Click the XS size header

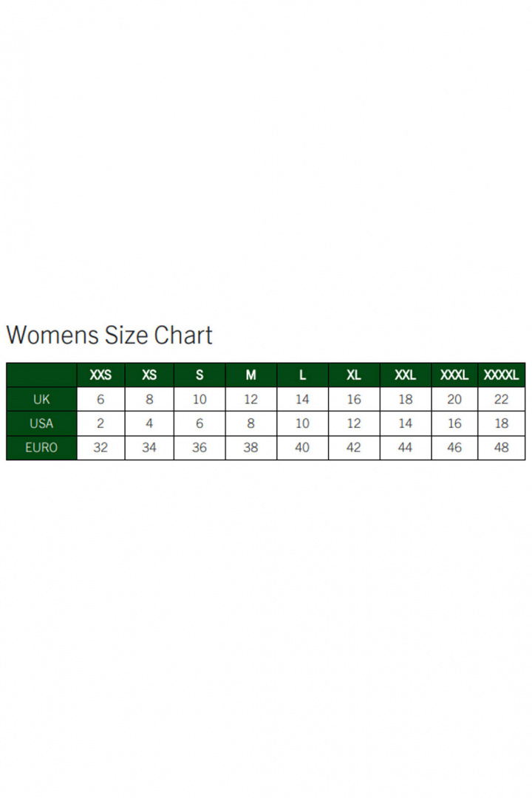coord(149,375)
